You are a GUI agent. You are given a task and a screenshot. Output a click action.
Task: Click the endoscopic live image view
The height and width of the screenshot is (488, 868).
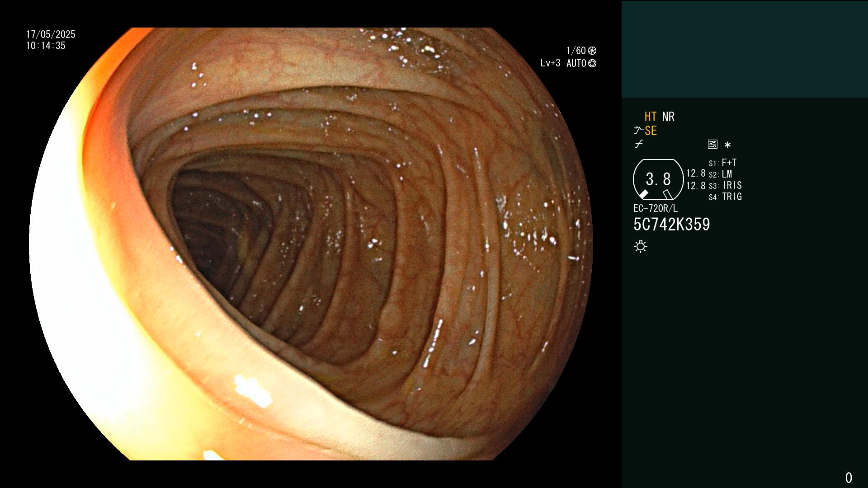[x=311, y=244]
